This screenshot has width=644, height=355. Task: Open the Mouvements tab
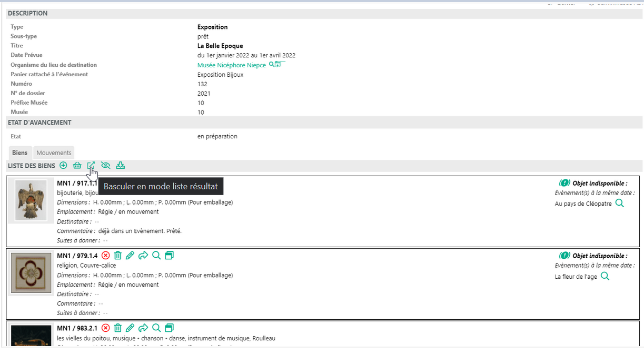(54, 153)
